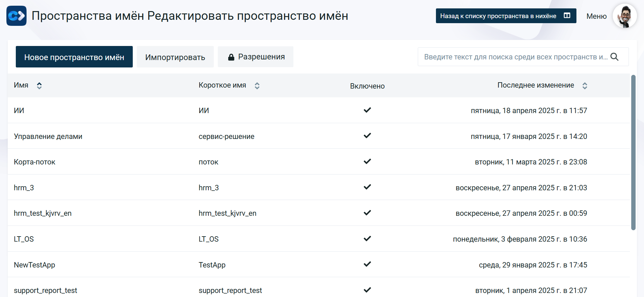
Task: Select hrm_test_kjvrv_en name cell
Action: point(43,213)
